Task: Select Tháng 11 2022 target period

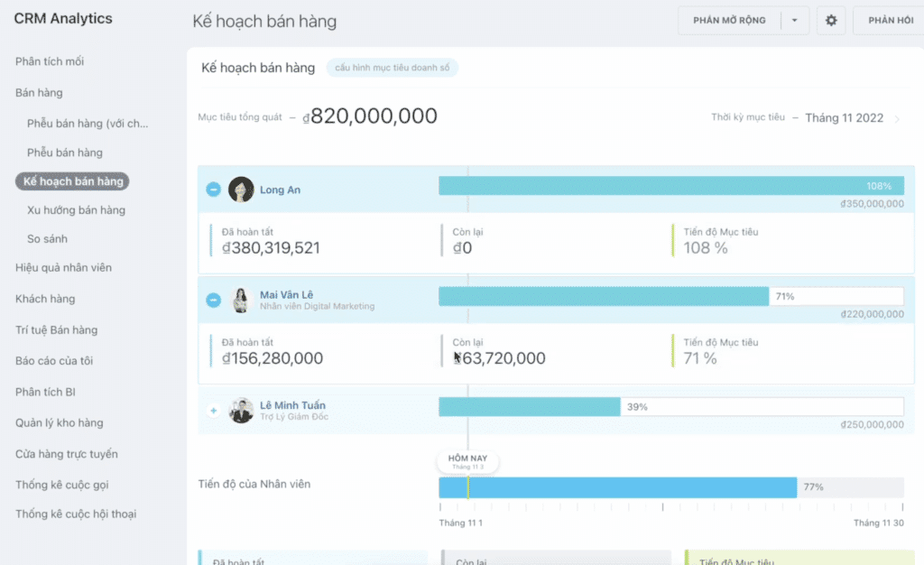Action: point(844,118)
